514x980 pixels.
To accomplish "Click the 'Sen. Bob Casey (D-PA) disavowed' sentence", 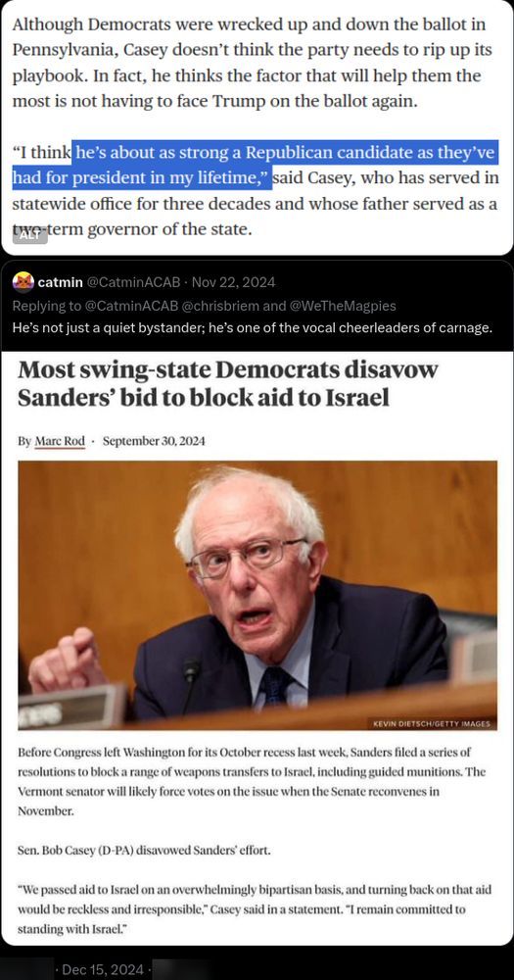I will pos(144,851).
